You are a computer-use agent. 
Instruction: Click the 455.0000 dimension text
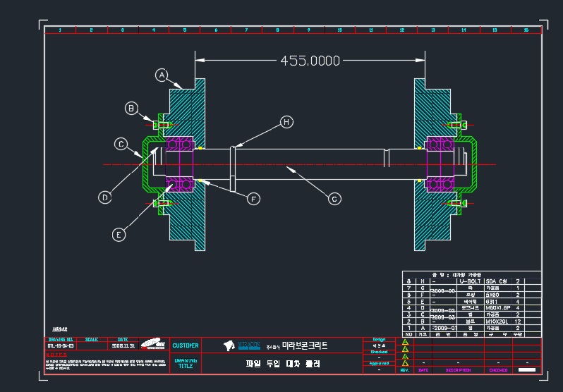pyautogui.click(x=310, y=61)
